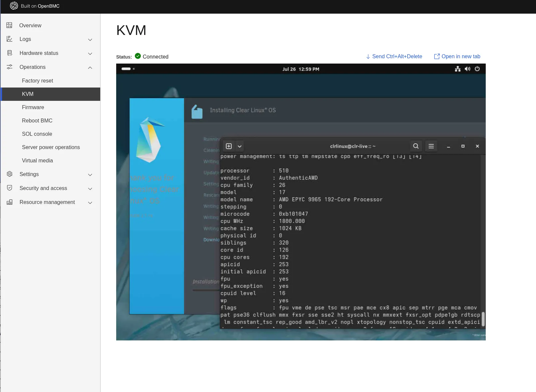536x392 pixels.
Task: Click the Security and access shield icon
Action: coord(10,188)
